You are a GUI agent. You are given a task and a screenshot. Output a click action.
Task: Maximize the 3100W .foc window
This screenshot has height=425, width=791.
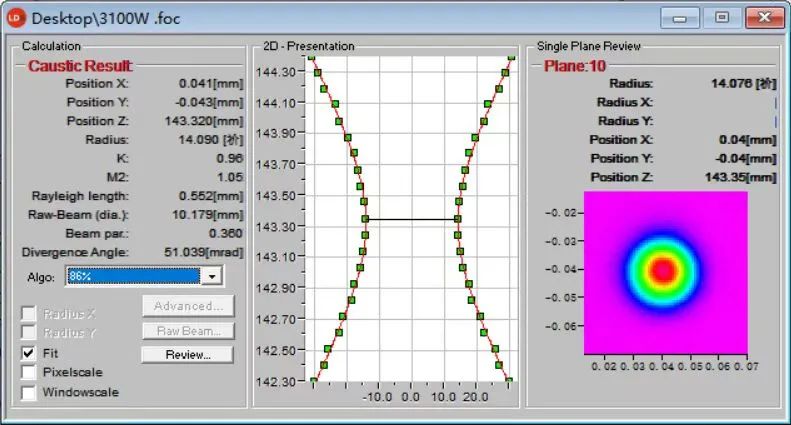721,17
